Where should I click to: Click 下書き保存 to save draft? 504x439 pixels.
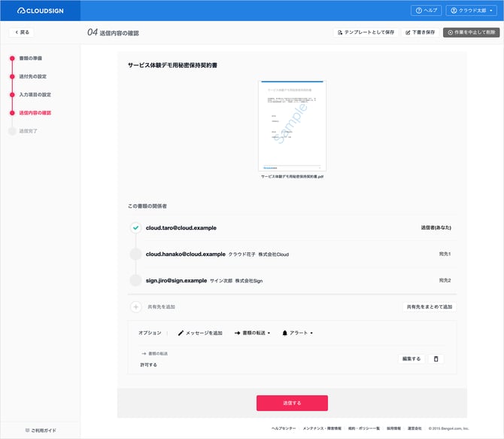(x=419, y=32)
